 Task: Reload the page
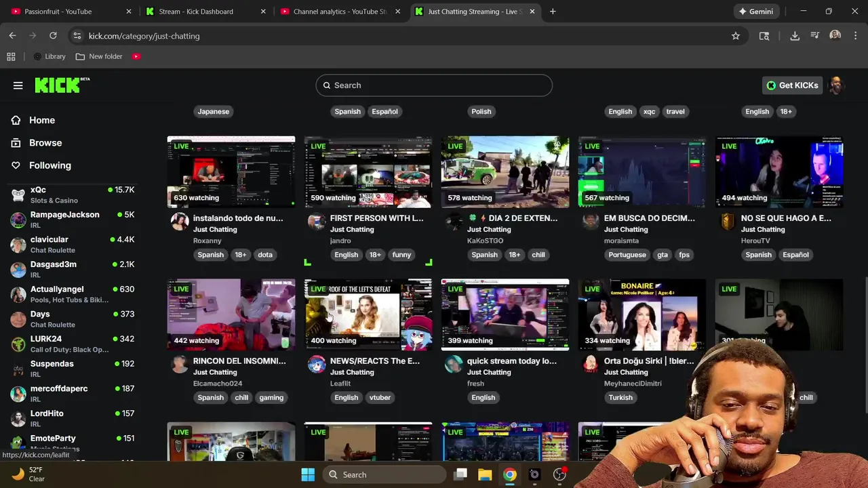point(53,36)
